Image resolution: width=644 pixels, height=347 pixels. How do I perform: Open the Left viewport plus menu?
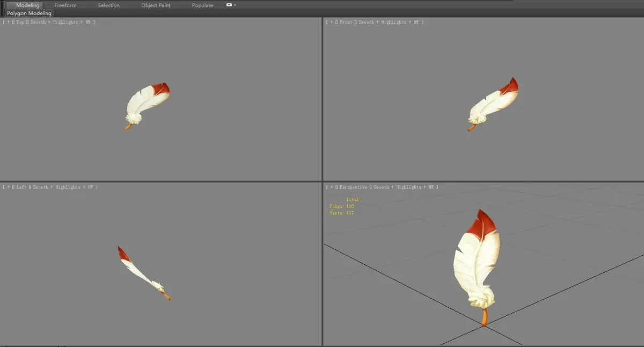(x=8, y=187)
